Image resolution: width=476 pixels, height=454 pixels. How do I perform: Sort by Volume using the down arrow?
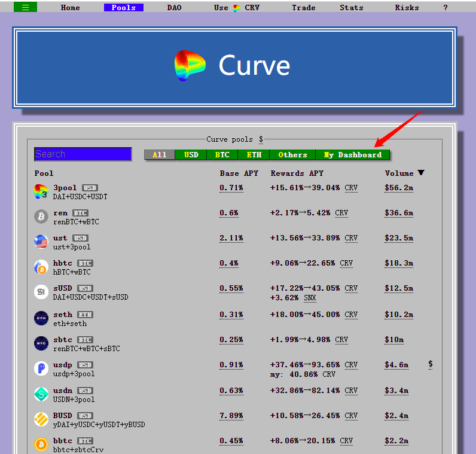pyautogui.click(x=421, y=173)
